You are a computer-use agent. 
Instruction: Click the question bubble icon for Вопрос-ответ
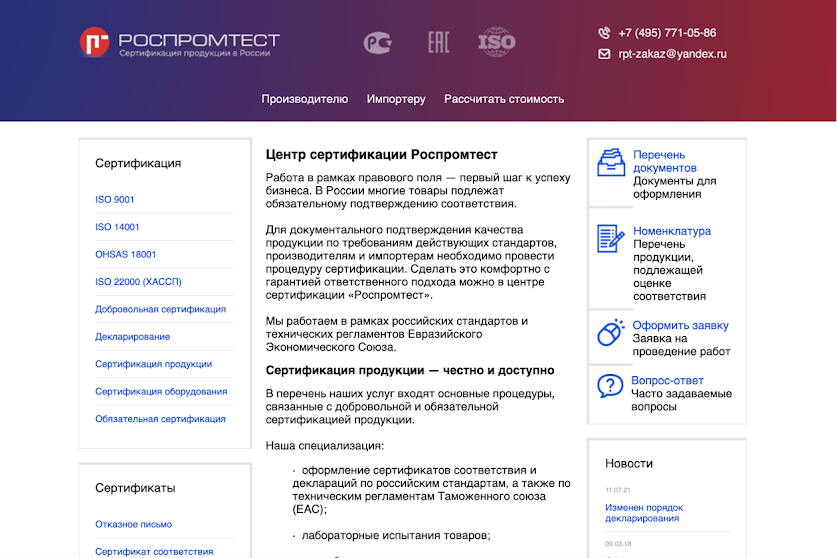610,386
